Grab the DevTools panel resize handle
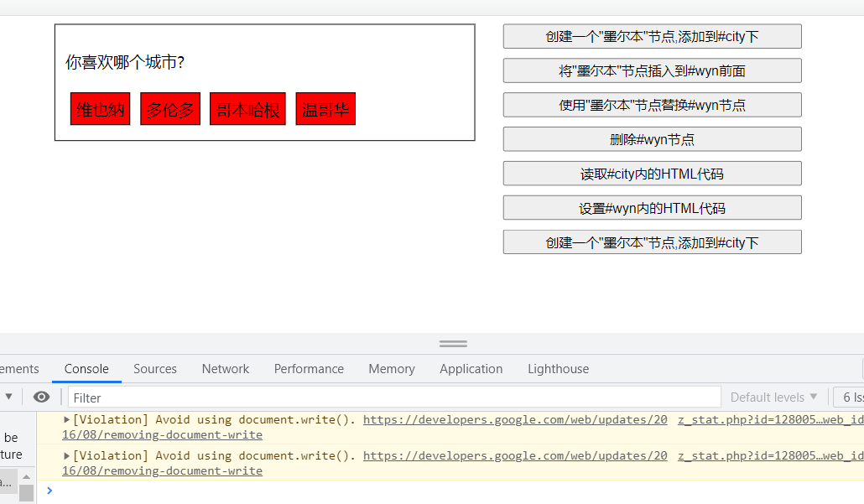Image resolution: width=864 pixels, height=504 pixels. coord(453,344)
